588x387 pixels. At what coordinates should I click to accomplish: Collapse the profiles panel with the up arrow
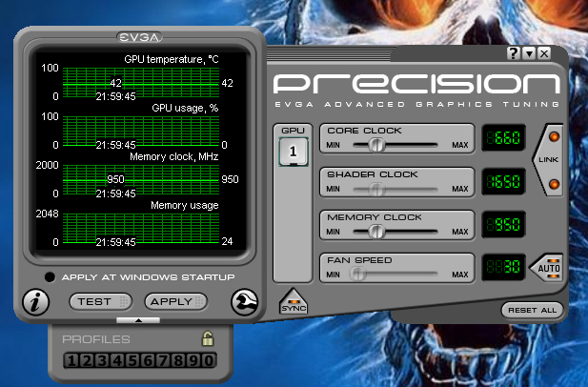pyautogui.click(x=138, y=320)
